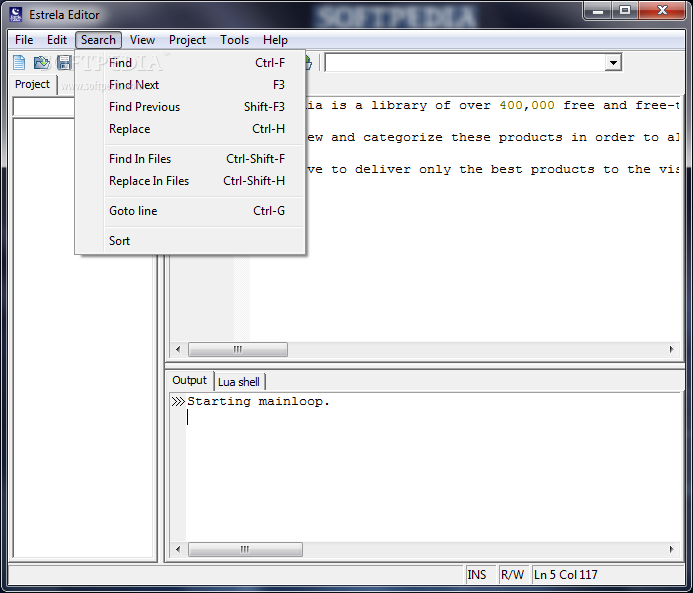The width and height of the screenshot is (693, 593).
Task: Click the editor line with 'categorize these products'
Action: click(x=493, y=137)
